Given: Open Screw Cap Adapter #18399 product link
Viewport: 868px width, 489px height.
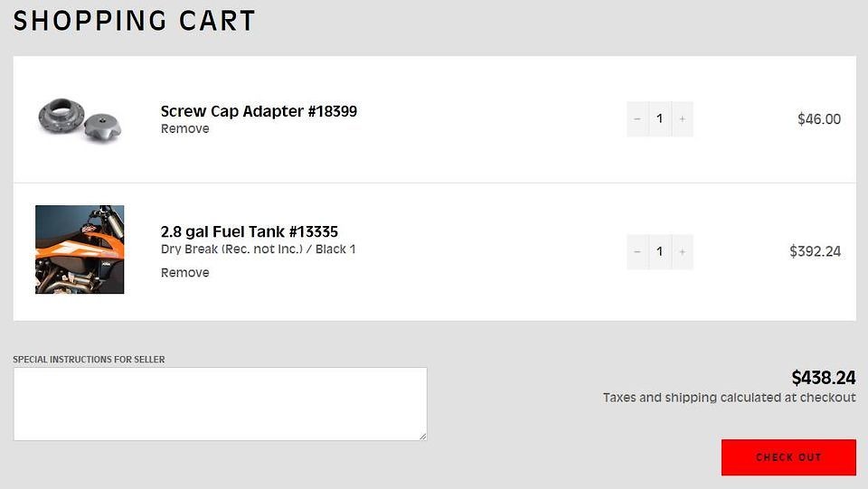Looking at the screenshot, I should (259, 111).
